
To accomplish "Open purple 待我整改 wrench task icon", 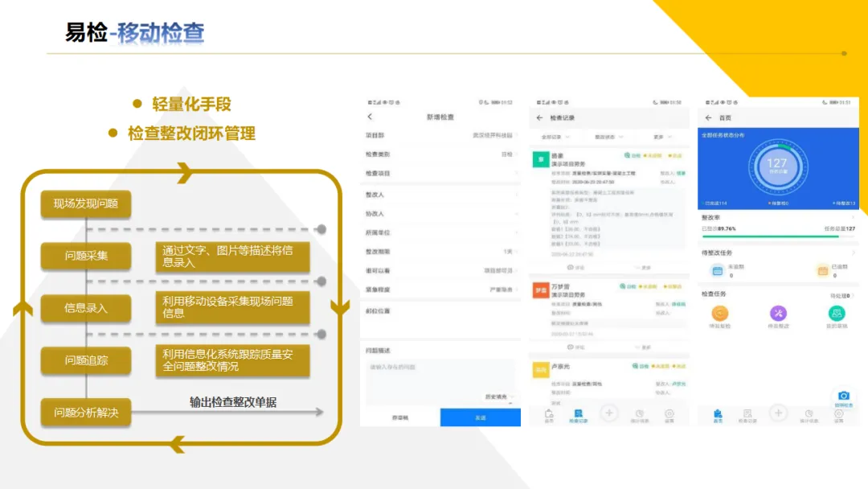I will (x=778, y=314).
